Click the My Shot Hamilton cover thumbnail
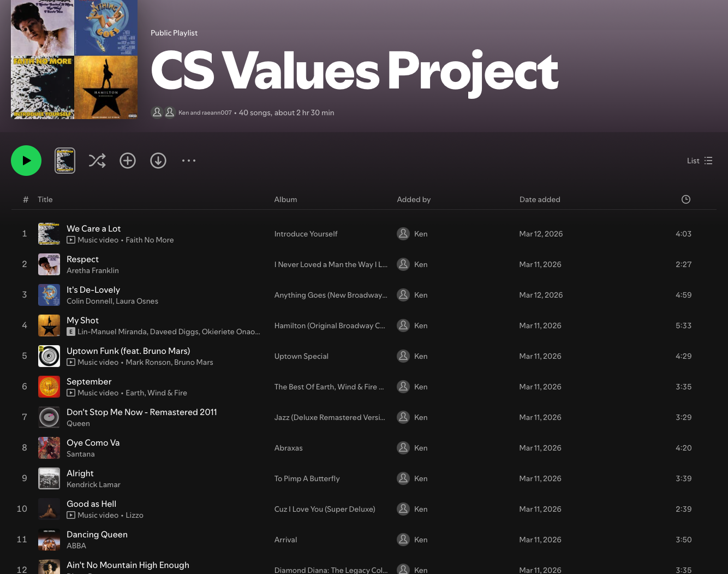728x574 pixels. click(49, 326)
